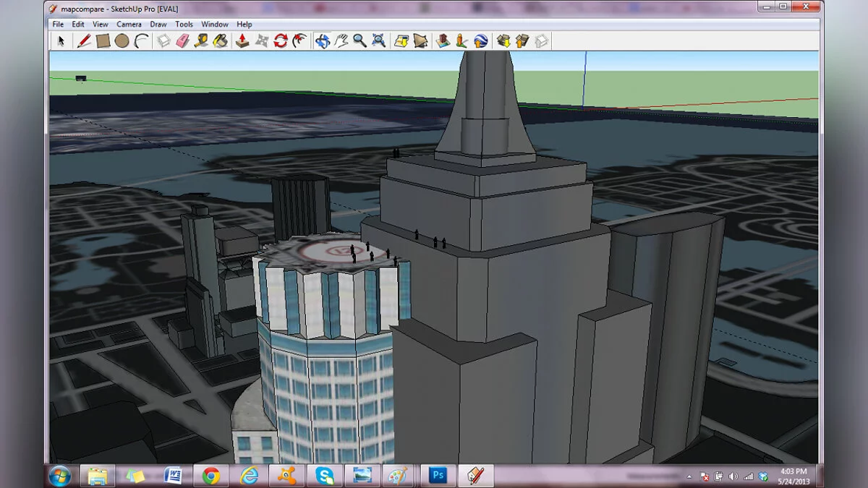Choose the Rectangle drawing tool
This screenshot has width=868, height=488.
pyautogui.click(x=103, y=41)
